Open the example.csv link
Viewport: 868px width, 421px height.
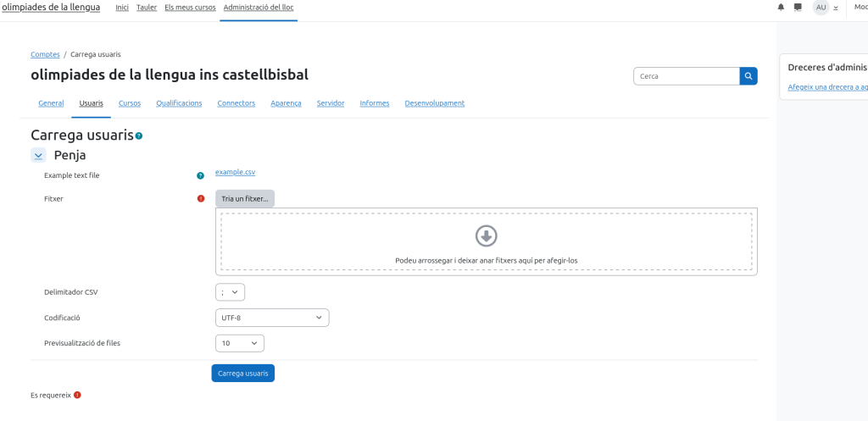pyautogui.click(x=235, y=172)
